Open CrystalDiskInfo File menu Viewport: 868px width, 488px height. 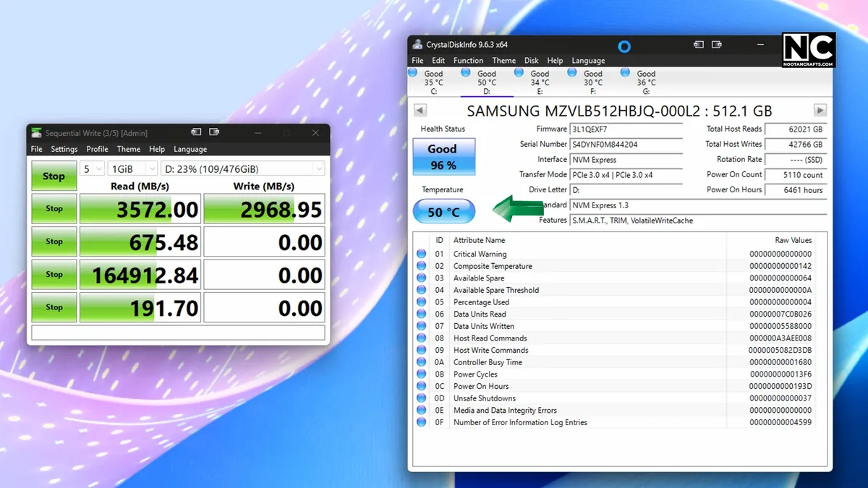click(x=417, y=61)
